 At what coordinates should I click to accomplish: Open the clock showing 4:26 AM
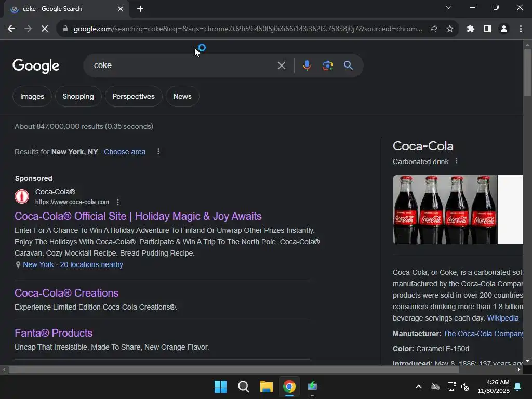pos(494,387)
